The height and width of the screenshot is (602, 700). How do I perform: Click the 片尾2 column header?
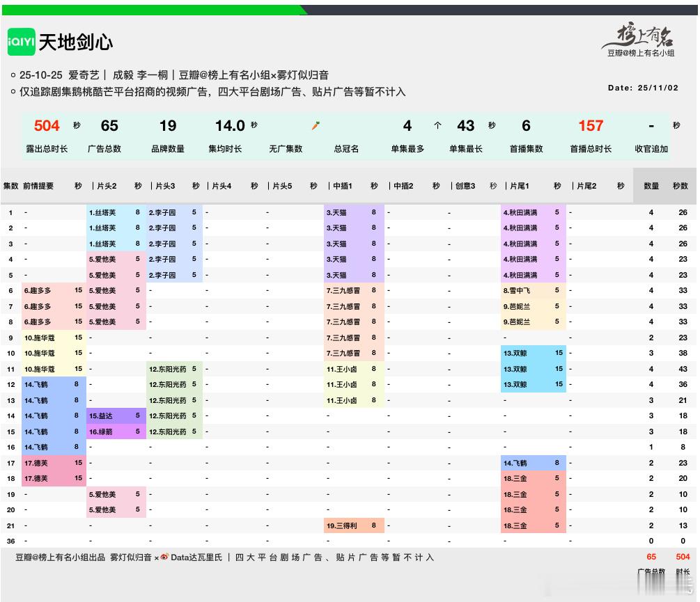click(586, 186)
